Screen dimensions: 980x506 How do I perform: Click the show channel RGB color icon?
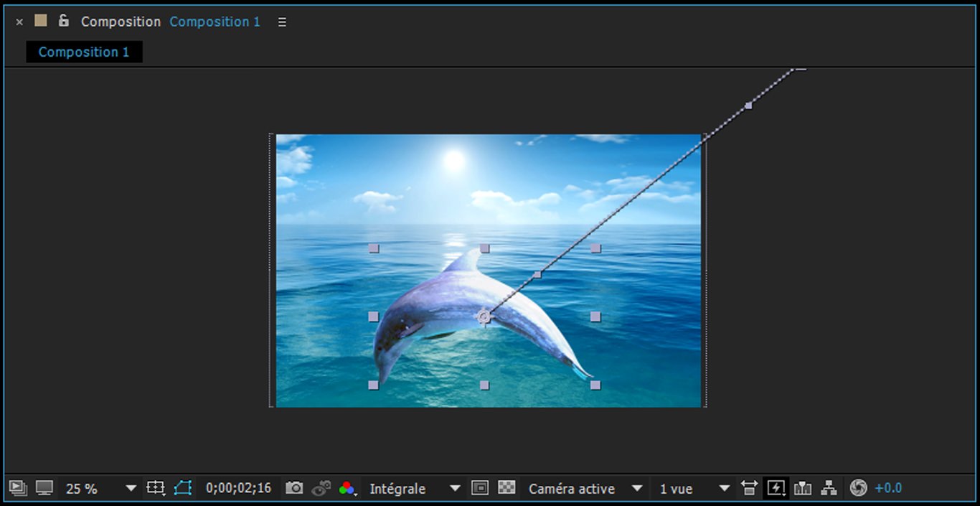pyautogui.click(x=347, y=489)
